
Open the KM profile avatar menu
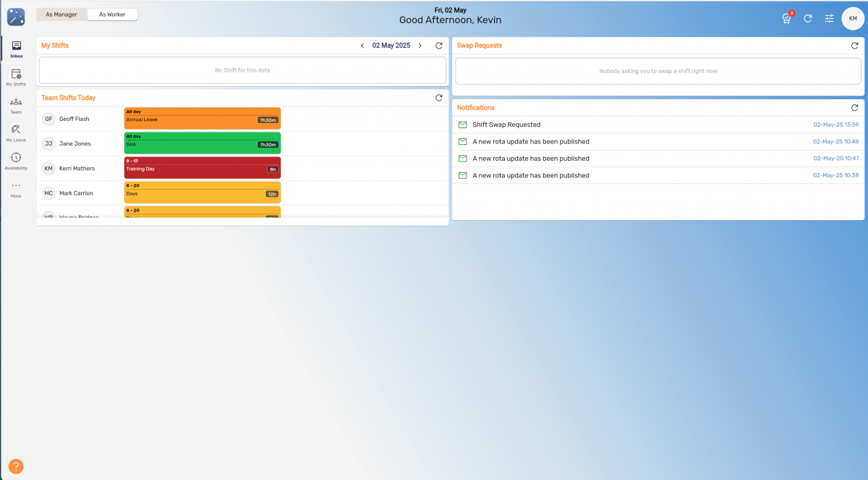pyautogui.click(x=851, y=18)
